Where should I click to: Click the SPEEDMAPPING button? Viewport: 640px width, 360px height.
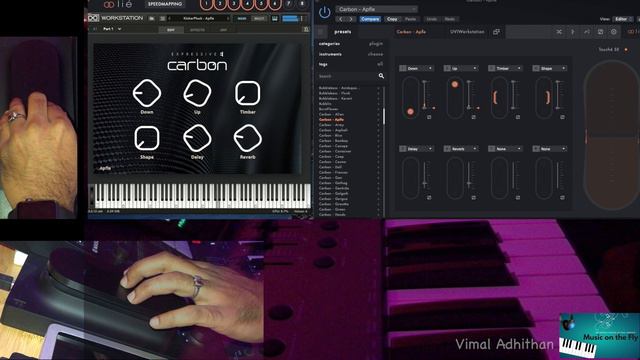[x=165, y=4]
